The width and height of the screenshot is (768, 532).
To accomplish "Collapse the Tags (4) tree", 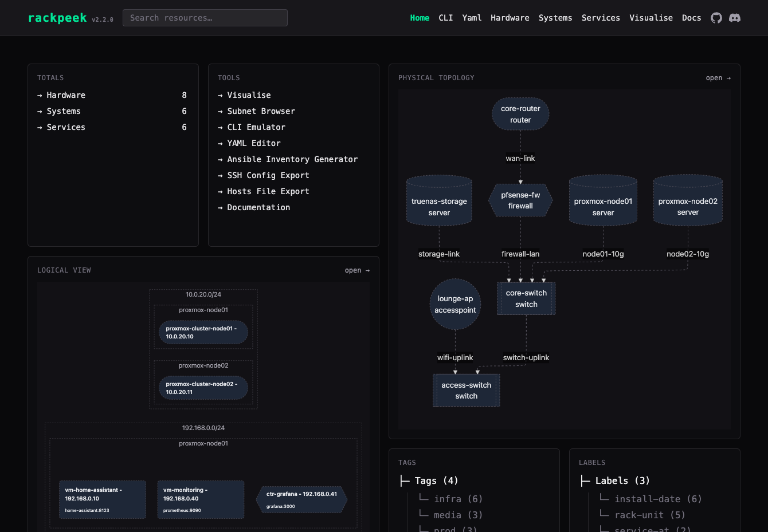I will tap(429, 480).
